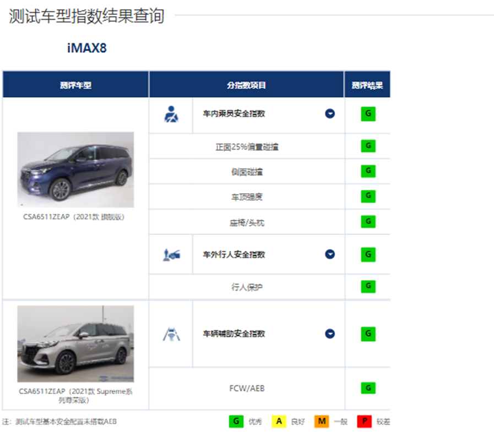
Task: Click G rating for 侧面碰撞
Action: click(368, 171)
